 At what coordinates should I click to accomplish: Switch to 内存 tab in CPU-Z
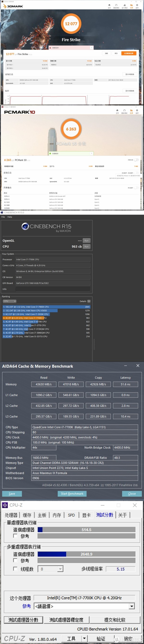pos(57,515)
